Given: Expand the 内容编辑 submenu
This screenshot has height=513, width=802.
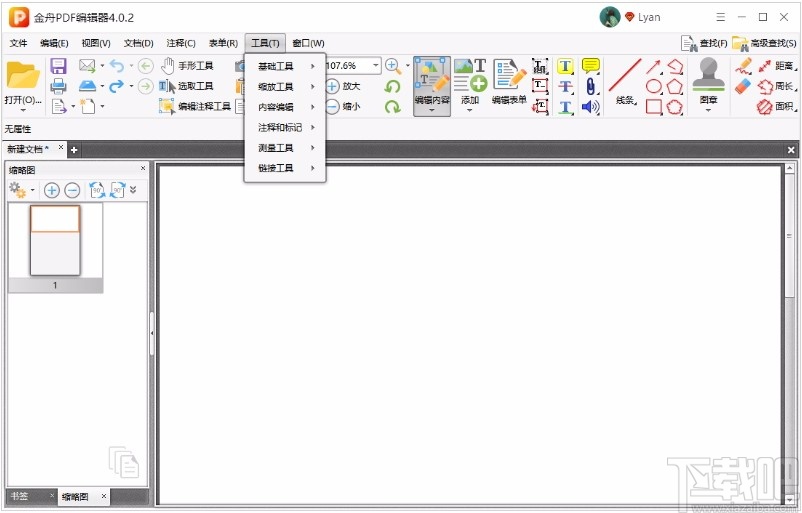Looking at the screenshot, I should 285,107.
